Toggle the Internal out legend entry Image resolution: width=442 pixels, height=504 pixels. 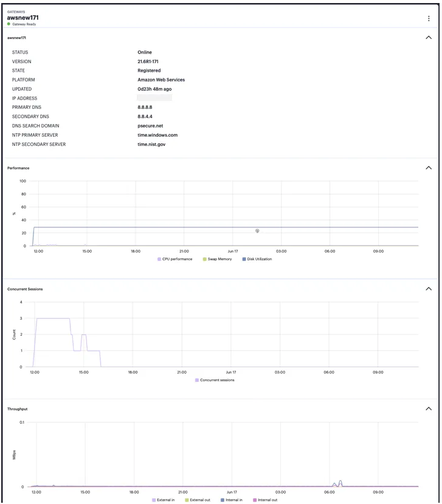click(265, 500)
